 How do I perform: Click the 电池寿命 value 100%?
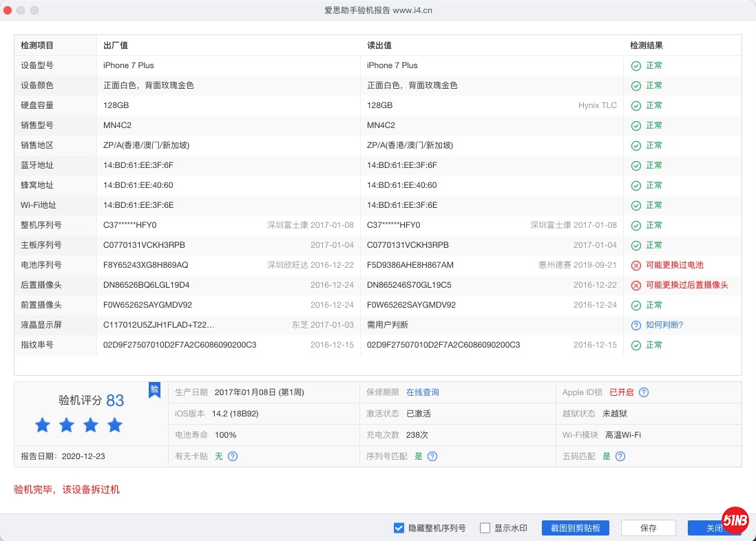[225, 435]
